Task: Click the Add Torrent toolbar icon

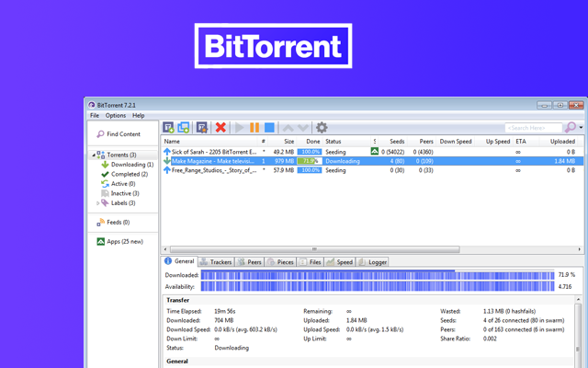Action: [168, 128]
